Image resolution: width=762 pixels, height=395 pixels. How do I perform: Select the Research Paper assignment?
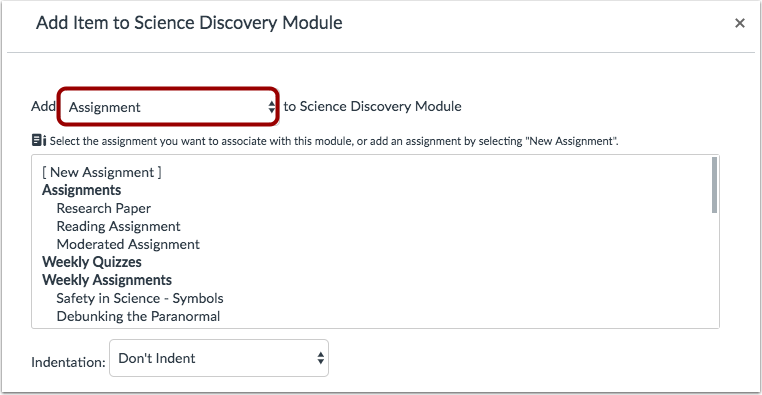click(x=104, y=208)
